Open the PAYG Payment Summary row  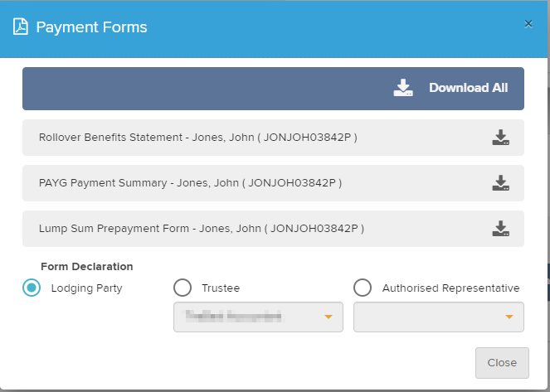click(x=190, y=183)
